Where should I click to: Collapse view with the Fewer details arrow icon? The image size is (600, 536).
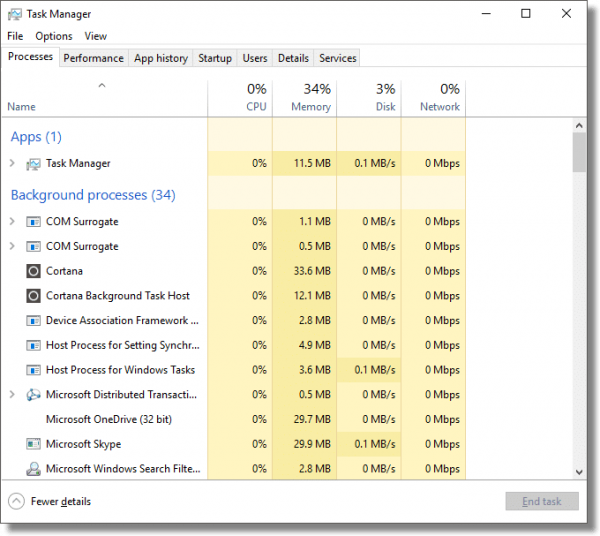16,501
